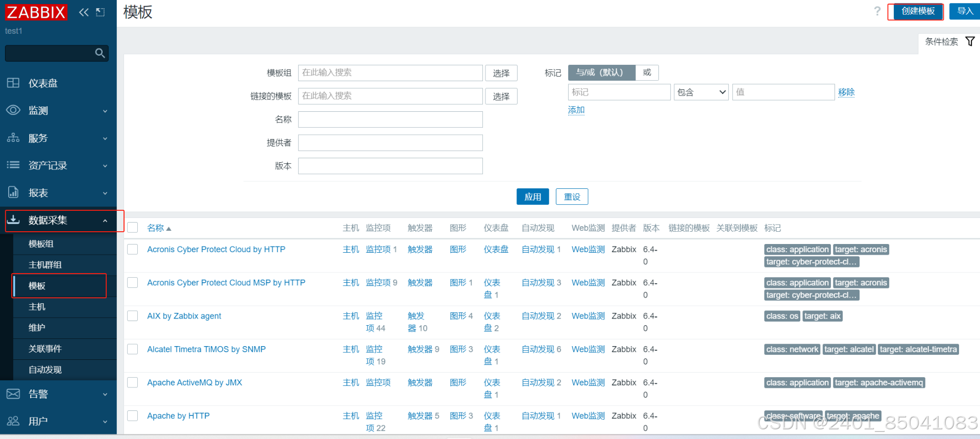The width and height of the screenshot is (980, 439).
Task: Click the users (用户) icon
Action: tap(13, 421)
